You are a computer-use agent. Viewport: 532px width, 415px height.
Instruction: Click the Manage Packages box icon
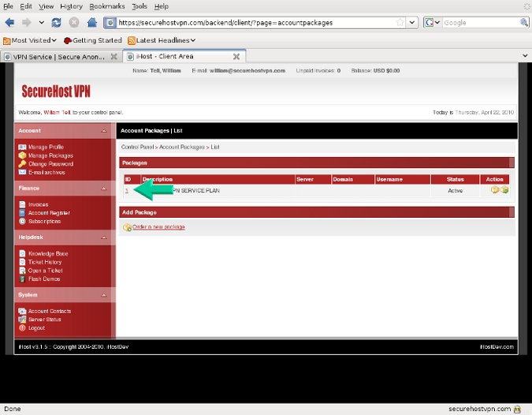[x=22, y=155]
